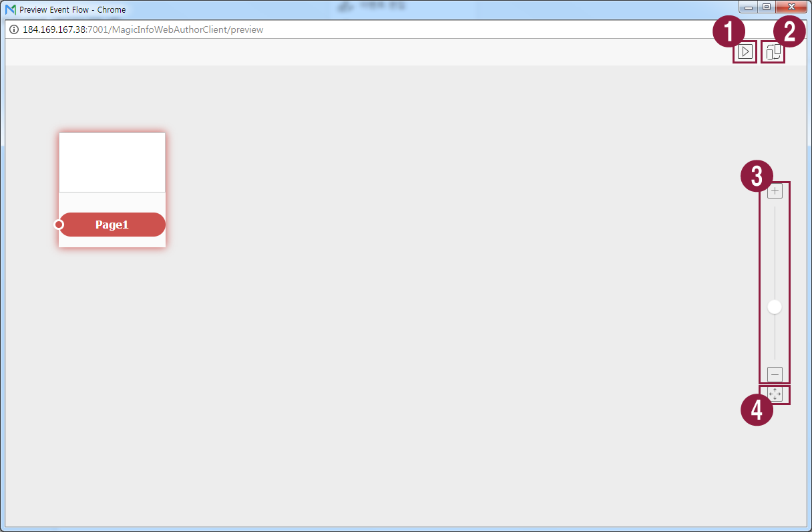The width and height of the screenshot is (812, 532).
Task: Click the fit-to-screen arrows icon
Action: coord(775,394)
